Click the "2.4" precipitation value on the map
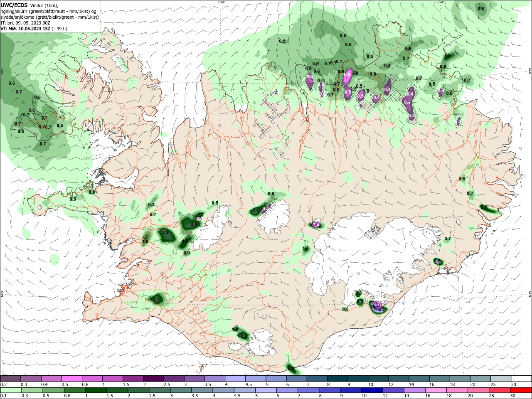This screenshot has width=532, height=399. tap(194, 224)
